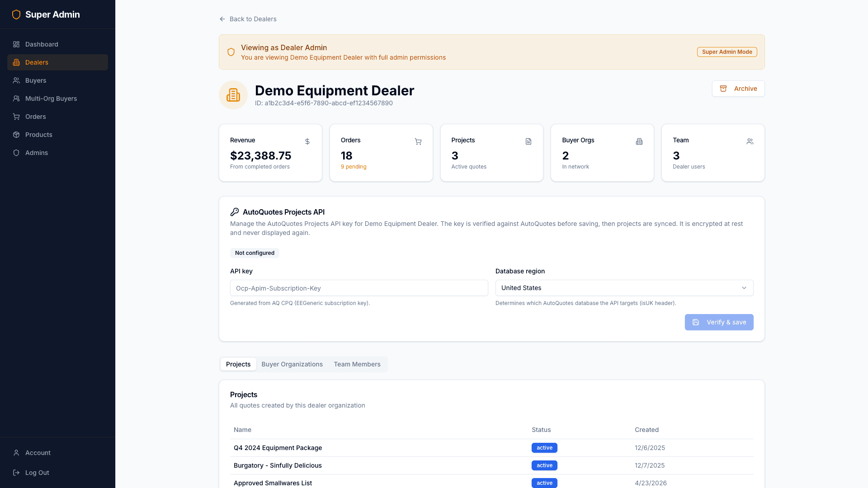Viewport: 868px width, 488px height.
Task: Click the Dealers building icon in sidebar
Action: tap(16, 62)
